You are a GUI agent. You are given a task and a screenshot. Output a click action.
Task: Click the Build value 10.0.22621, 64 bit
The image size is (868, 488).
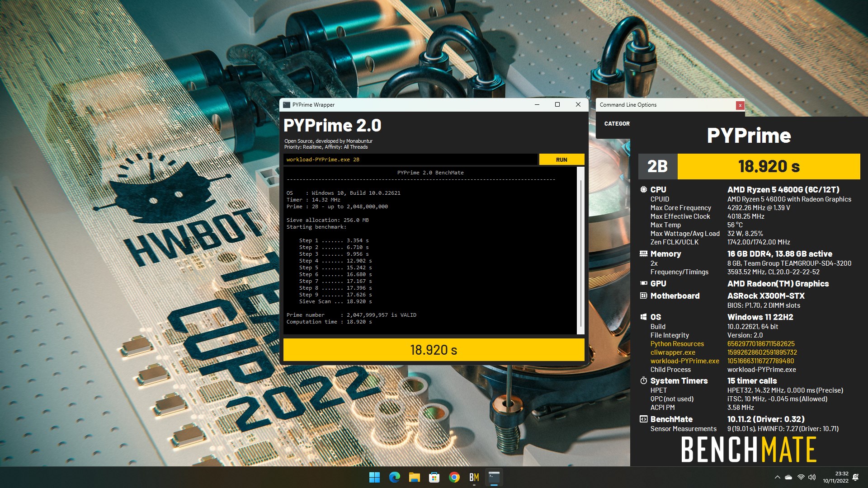753,327
